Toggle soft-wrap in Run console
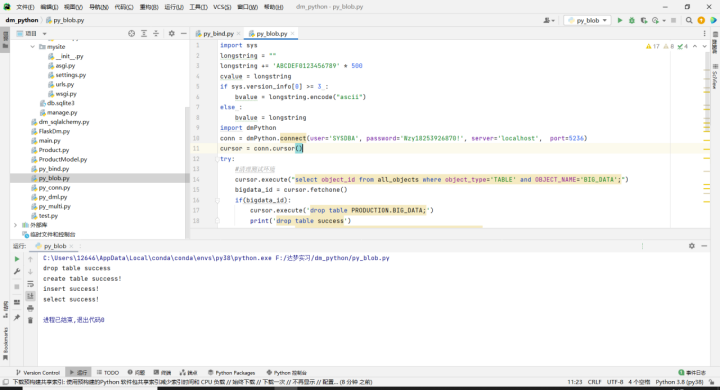The height and width of the screenshot is (390, 720). click(30, 284)
